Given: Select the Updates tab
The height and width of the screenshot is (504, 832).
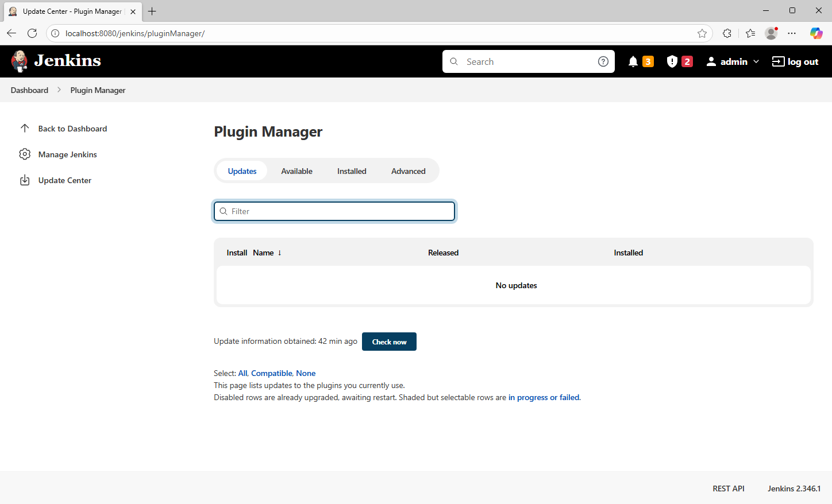Looking at the screenshot, I should coord(242,171).
